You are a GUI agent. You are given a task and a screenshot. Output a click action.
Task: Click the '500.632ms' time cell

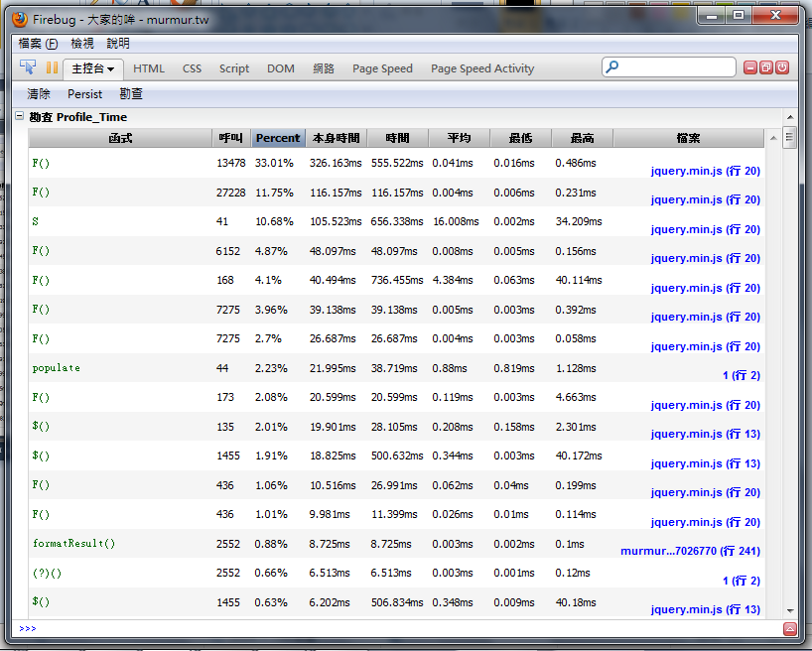397,456
